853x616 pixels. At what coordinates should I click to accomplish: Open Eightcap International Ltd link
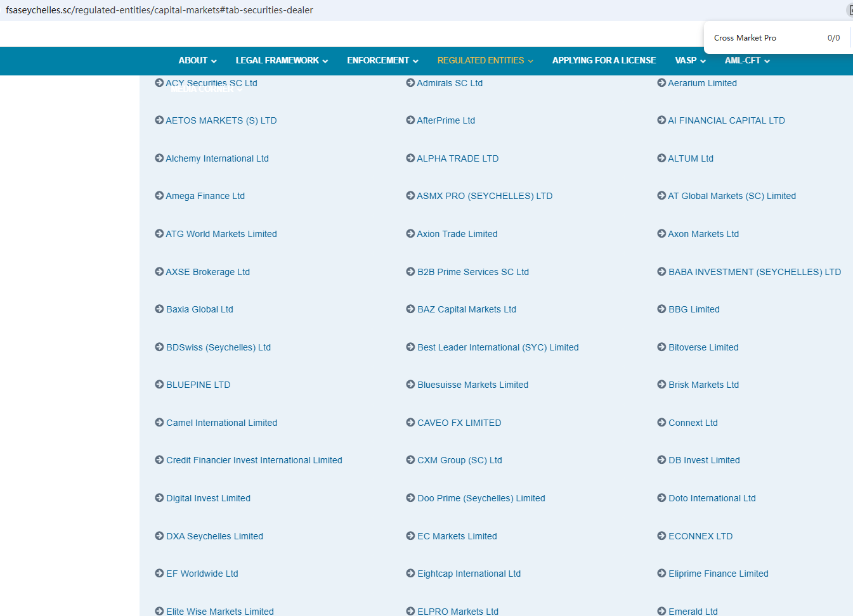pyautogui.click(x=469, y=574)
